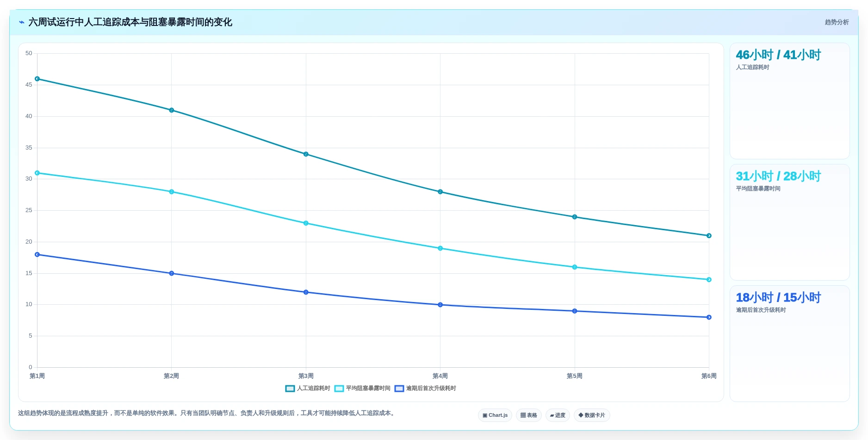Click 逾期后首次升级耗时 data point at 第4周
Viewport: 868px width, 440px height.
point(440,305)
